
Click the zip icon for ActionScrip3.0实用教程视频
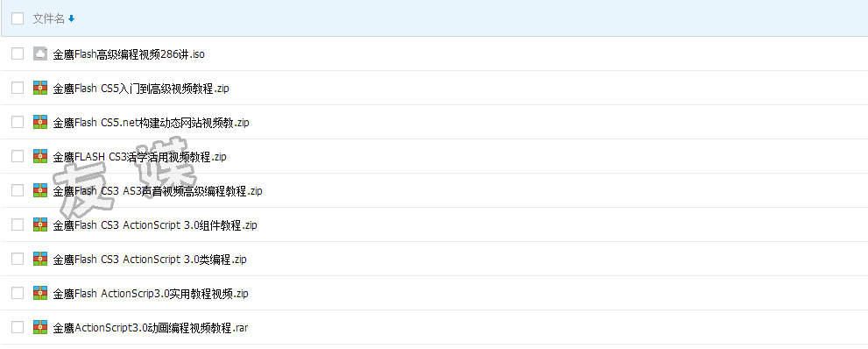[x=40, y=293]
